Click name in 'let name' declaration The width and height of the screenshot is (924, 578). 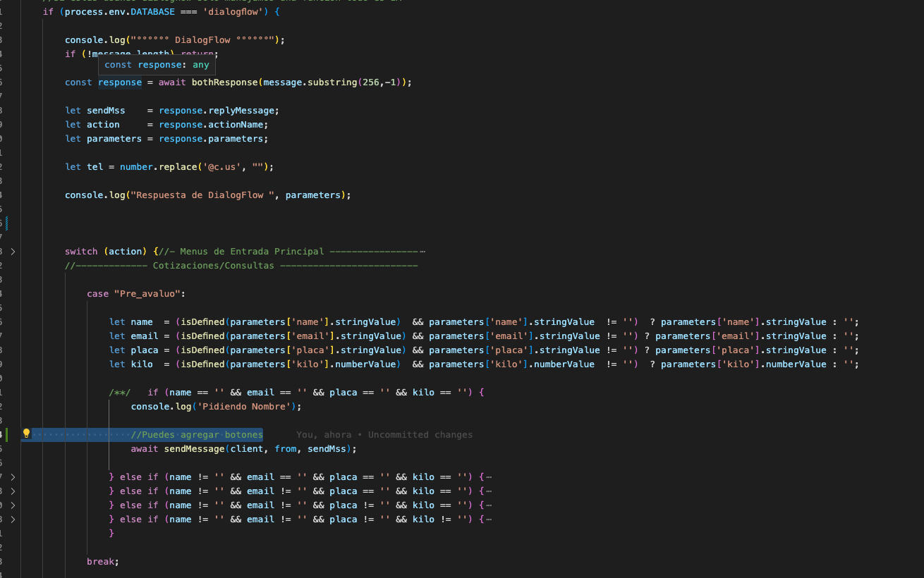click(142, 322)
